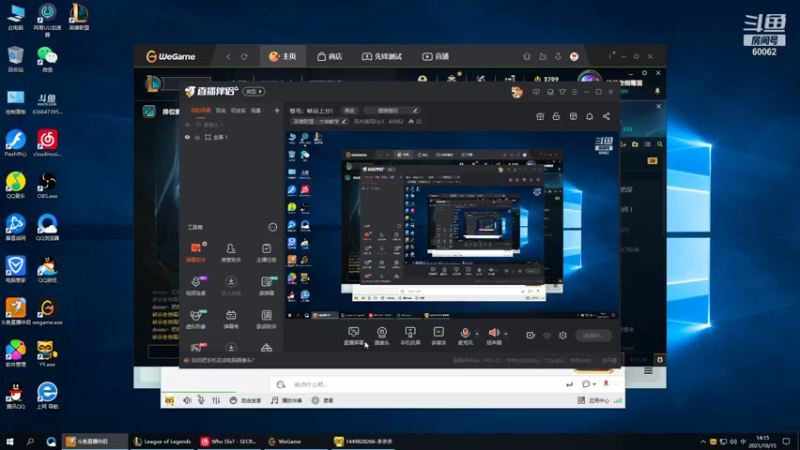800x450 pixels.
Task: Add a 多媒体 multimedia source
Action: (438, 336)
